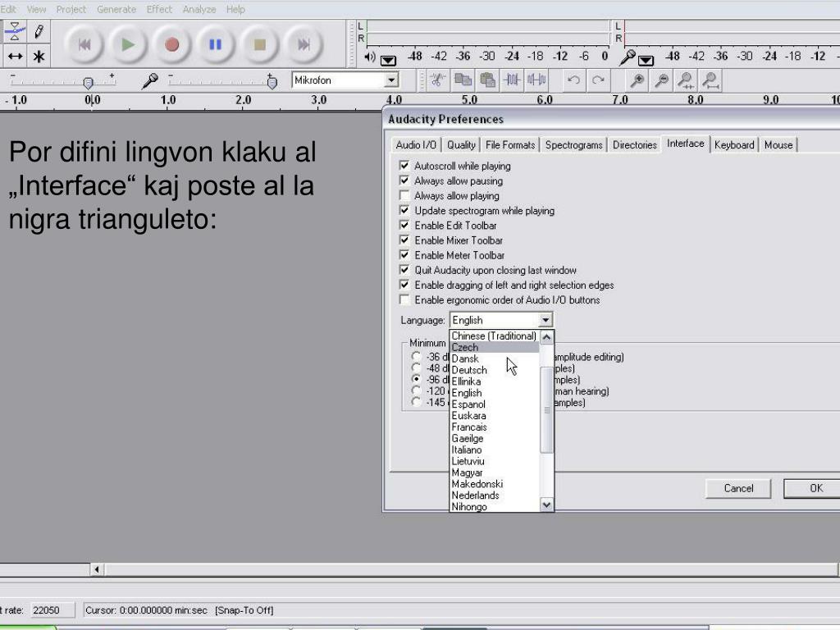The width and height of the screenshot is (840, 630).
Task: Click Silence selection icon
Action: [x=536, y=80]
